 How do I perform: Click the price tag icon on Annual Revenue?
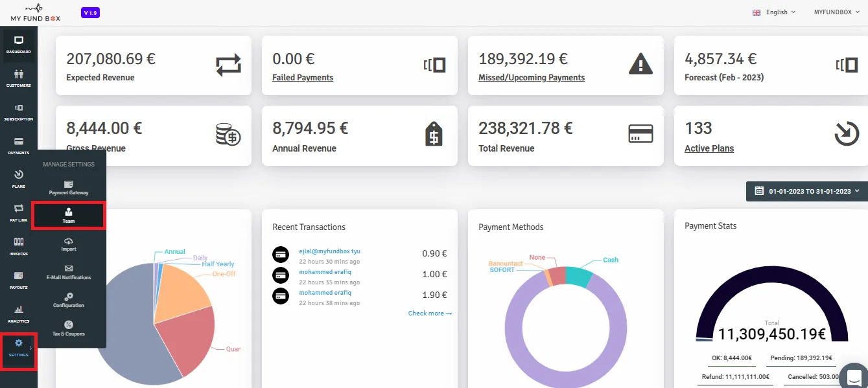click(434, 134)
